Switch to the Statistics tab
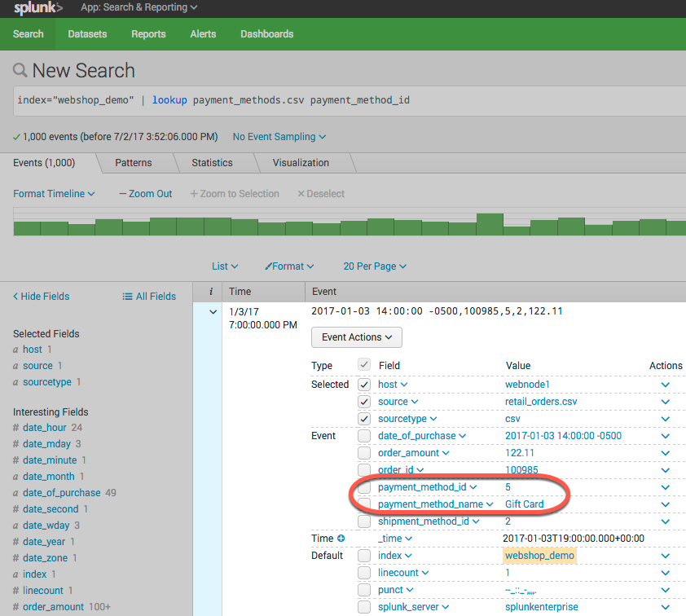Viewport: 686px width, 616px height. coord(212,163)
